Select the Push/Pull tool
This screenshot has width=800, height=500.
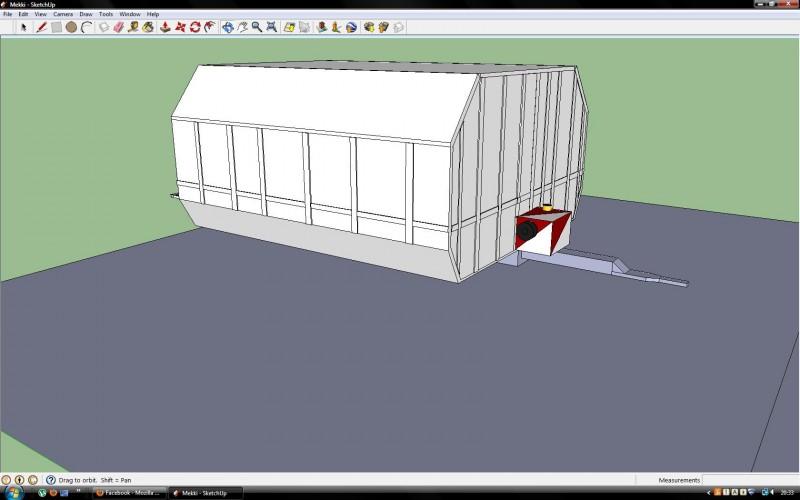(x=165, y=27)
